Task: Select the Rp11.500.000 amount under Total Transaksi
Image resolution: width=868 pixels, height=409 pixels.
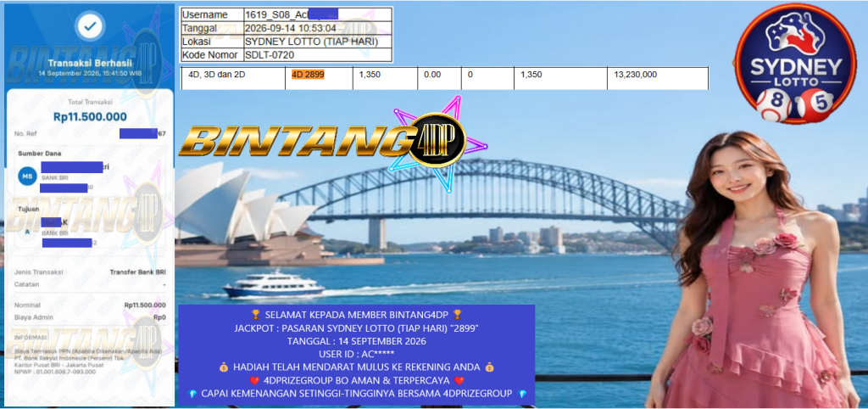Action: point(90,117)
